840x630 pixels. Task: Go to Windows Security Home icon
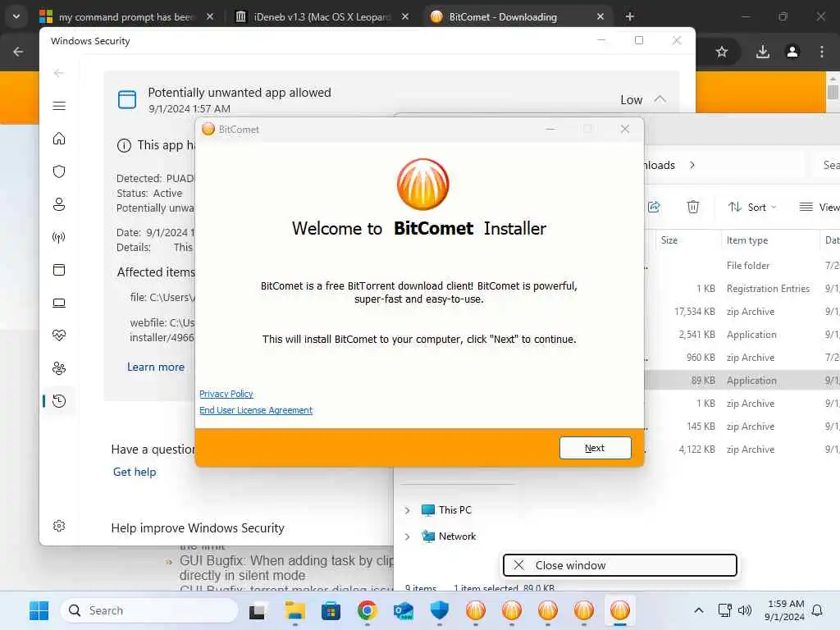59,139
